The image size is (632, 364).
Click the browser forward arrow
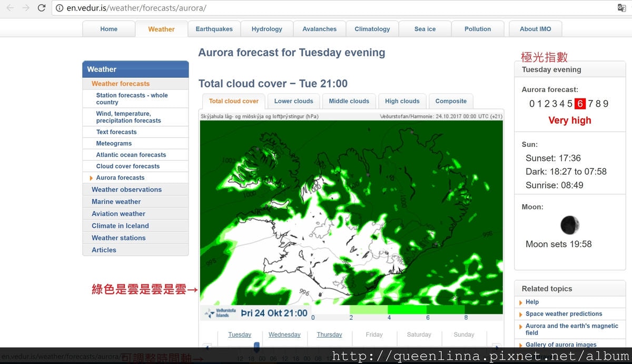[x=26, y=8]
